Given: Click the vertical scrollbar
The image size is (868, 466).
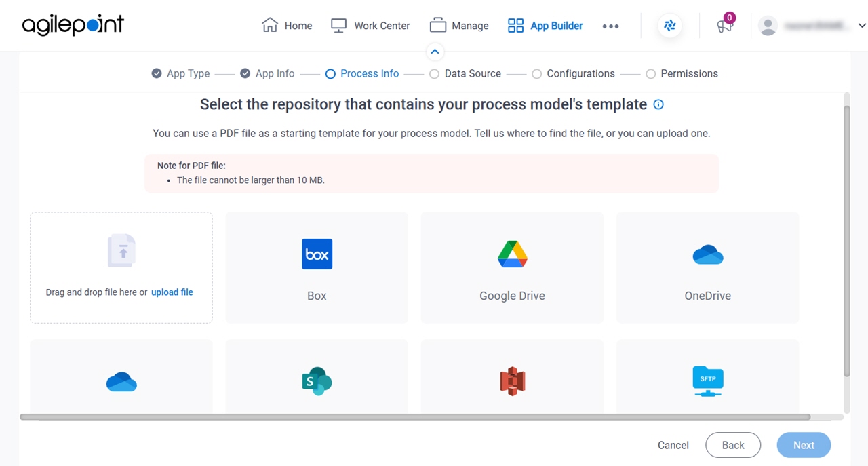Looking at the screenshot, I should (x=846, y=241).
